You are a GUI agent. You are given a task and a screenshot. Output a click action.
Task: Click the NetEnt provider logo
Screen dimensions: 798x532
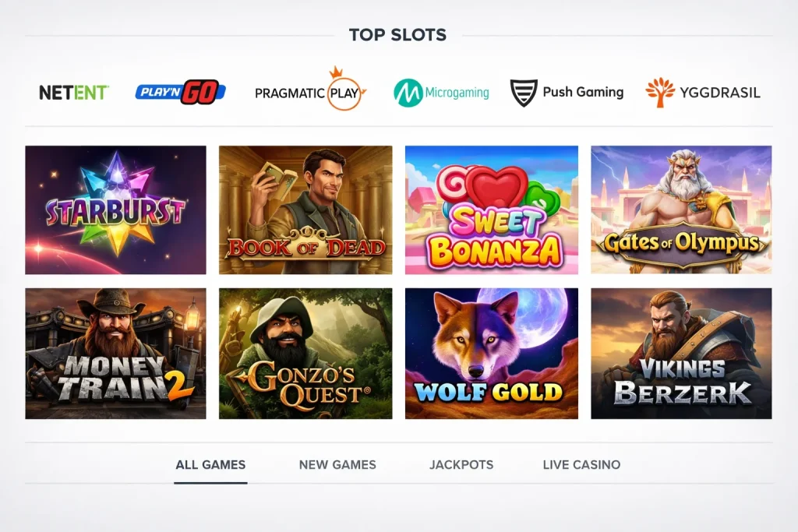pos(74,93)
